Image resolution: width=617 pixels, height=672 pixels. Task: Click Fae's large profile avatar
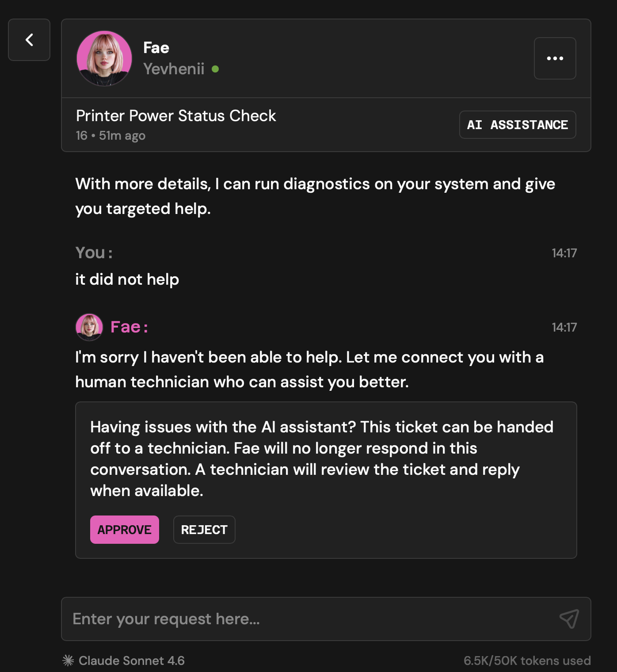104,58
